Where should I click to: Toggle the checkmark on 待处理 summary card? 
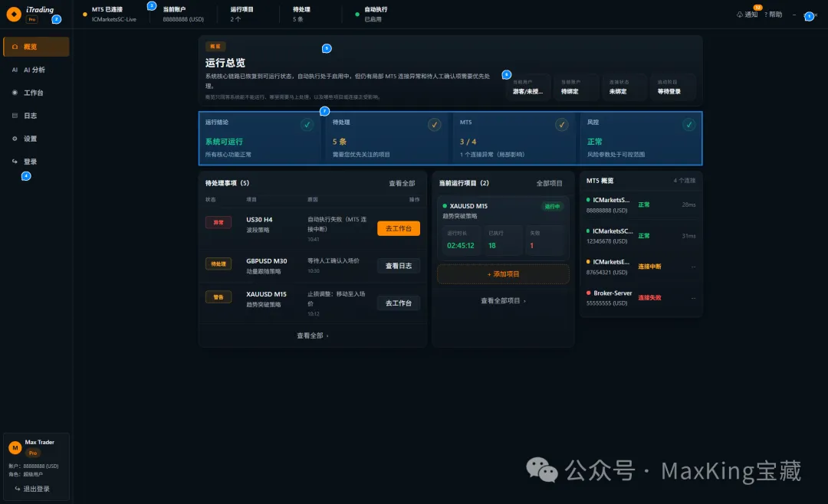click(434, 125)
